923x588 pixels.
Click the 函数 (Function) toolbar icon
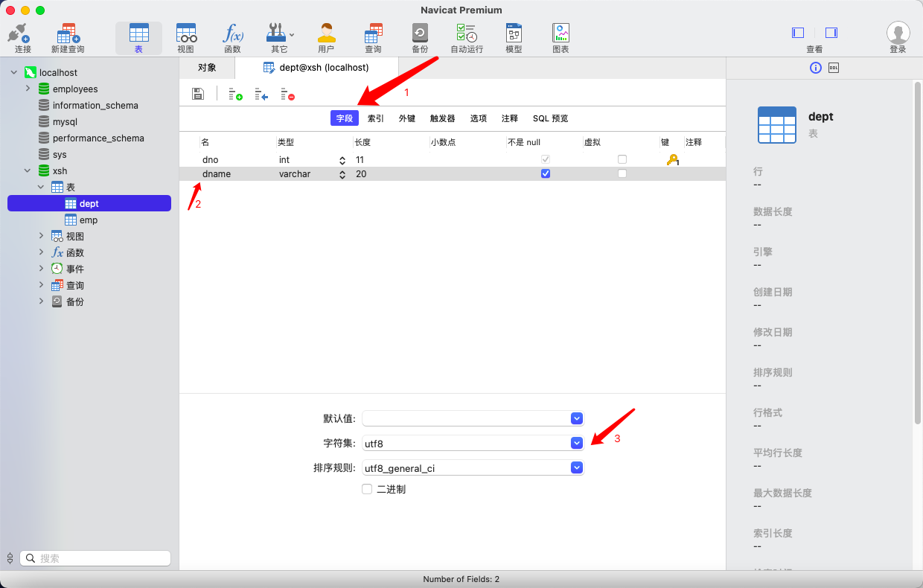click(x=232, y=37)
